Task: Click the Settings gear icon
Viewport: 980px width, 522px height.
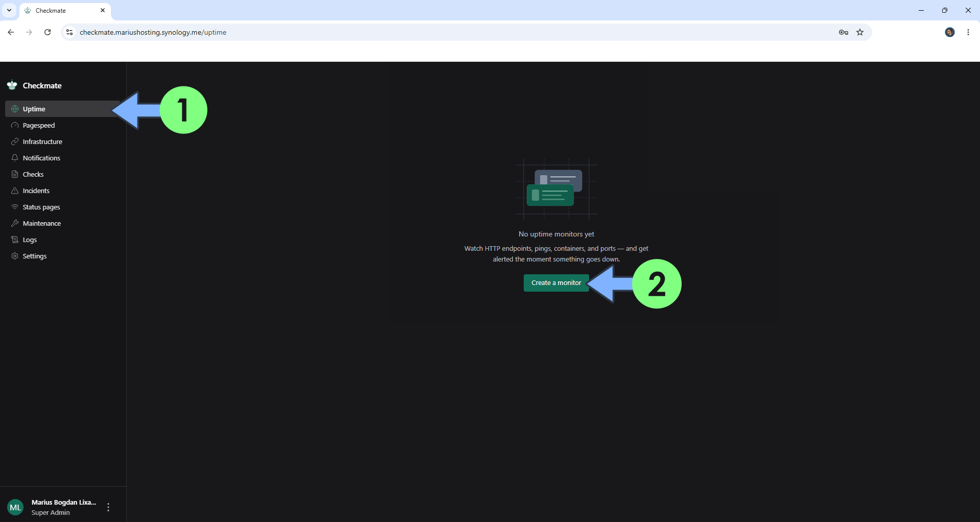Action: tap(15, 256)
